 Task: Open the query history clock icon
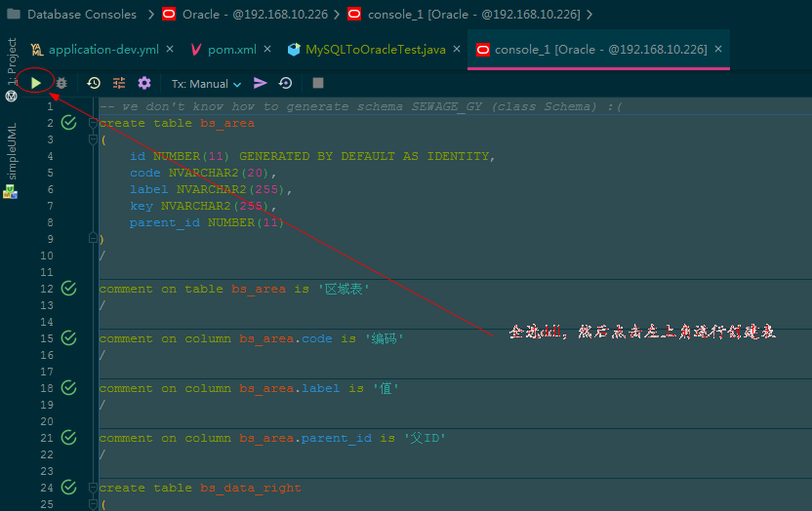click(x=94, y=83)
